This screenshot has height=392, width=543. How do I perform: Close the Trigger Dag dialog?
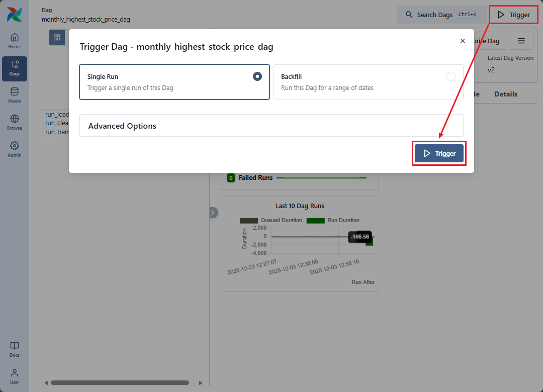[463, 41]
